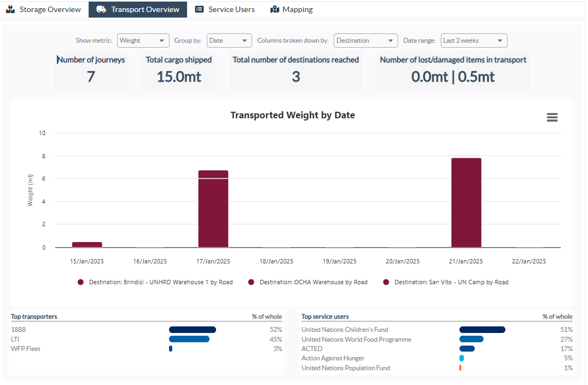This screenshot has height=385, width=588.
Task: Expand the Group by dropdown
Action: pos(229,40)
